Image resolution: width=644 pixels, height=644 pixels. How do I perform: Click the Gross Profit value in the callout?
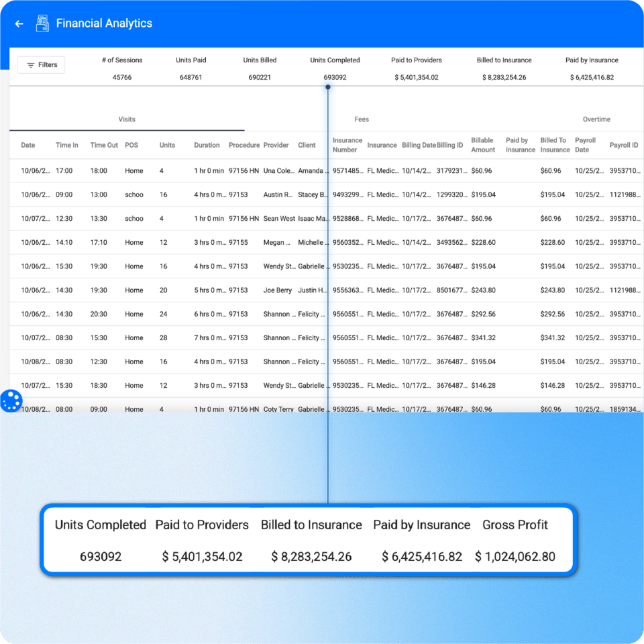tap(515, 555)
